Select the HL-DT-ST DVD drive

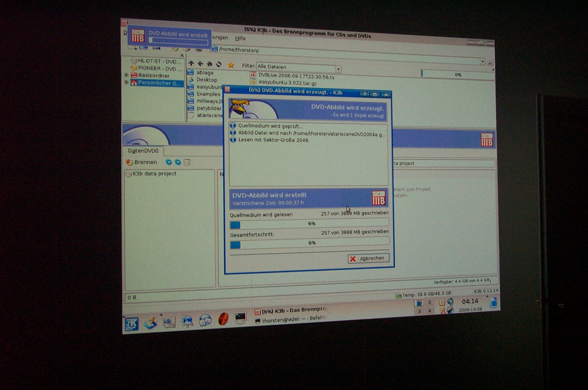pyautogui.click(x=159, y=61)
